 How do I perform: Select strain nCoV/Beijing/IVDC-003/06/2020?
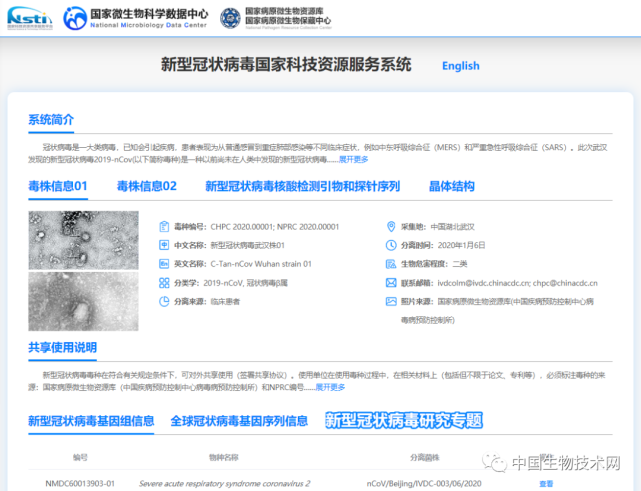(x=424, y=484)
